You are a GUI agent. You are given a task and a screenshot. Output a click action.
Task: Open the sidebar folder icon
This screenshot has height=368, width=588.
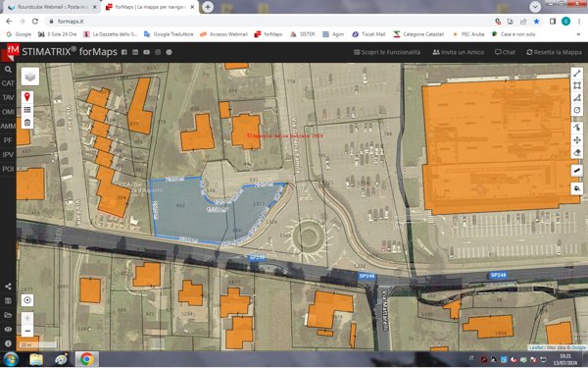click(x=8, y=315)
